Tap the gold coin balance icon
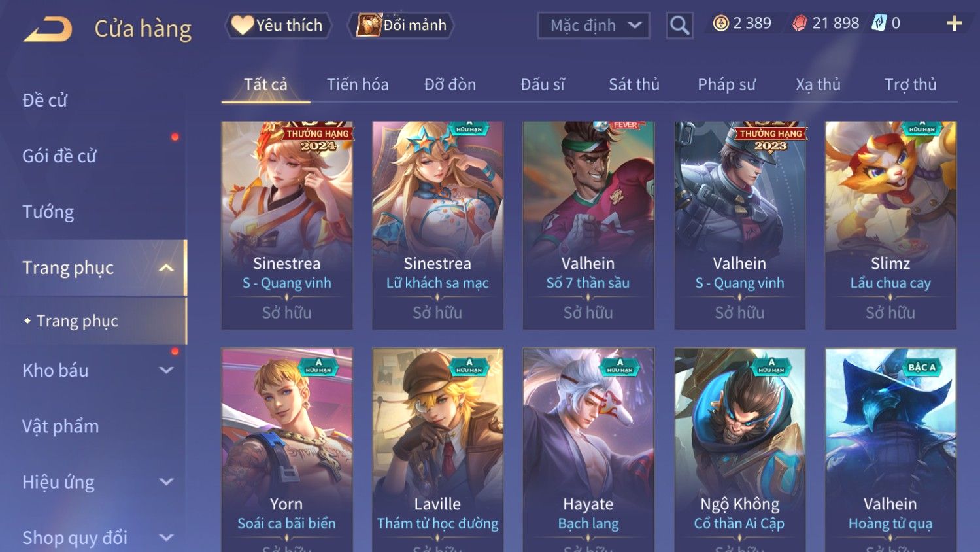 pyautogui.click(x=720, y=24)
